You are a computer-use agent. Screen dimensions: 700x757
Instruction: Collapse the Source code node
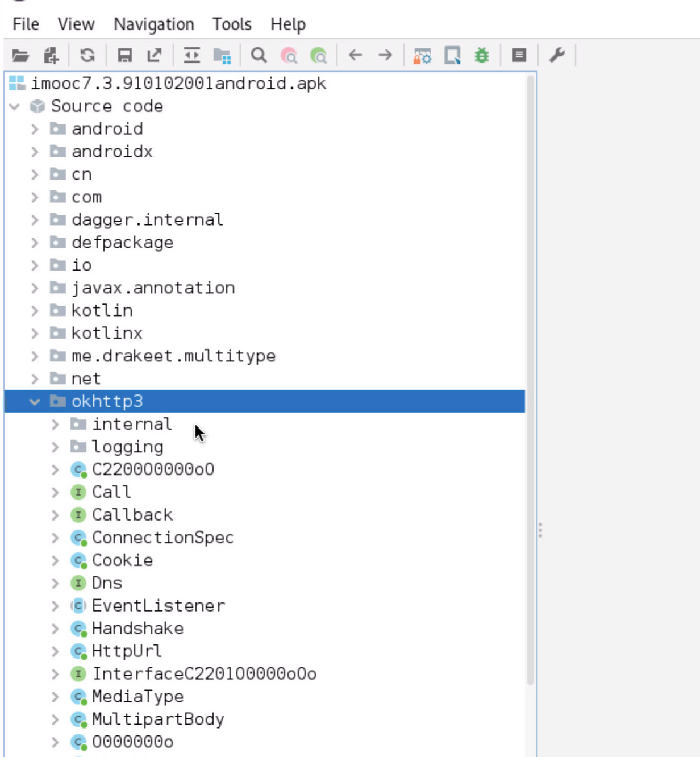15,106
